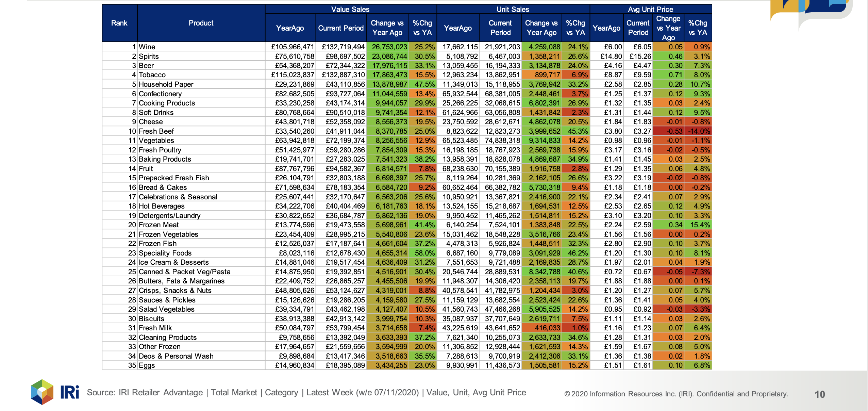Click Eggs current value £18,395,089
The height and width of the screenshot is (411, 868).
click(341, 365)
